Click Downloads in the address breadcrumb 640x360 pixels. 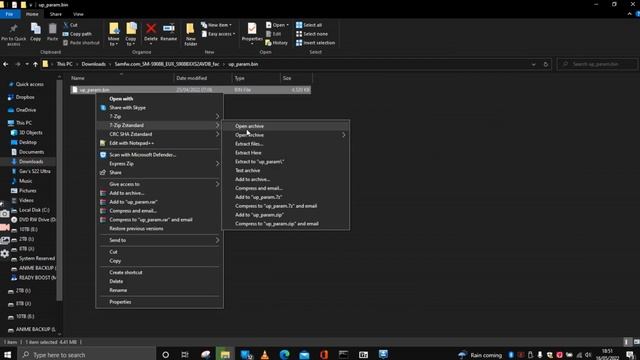point(93,64)
